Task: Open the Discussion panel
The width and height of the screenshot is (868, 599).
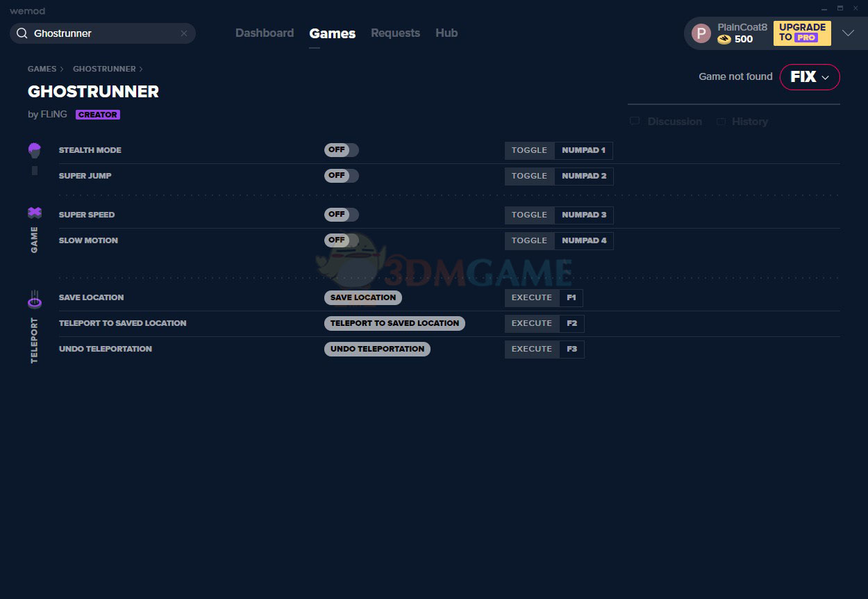Action: [667, 122]
